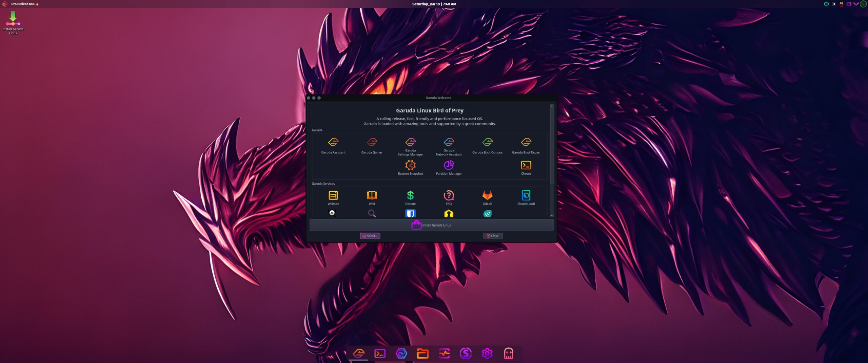868x363 pixels.
Task: Open the brightness tray icon
Action: click(834, 4)
